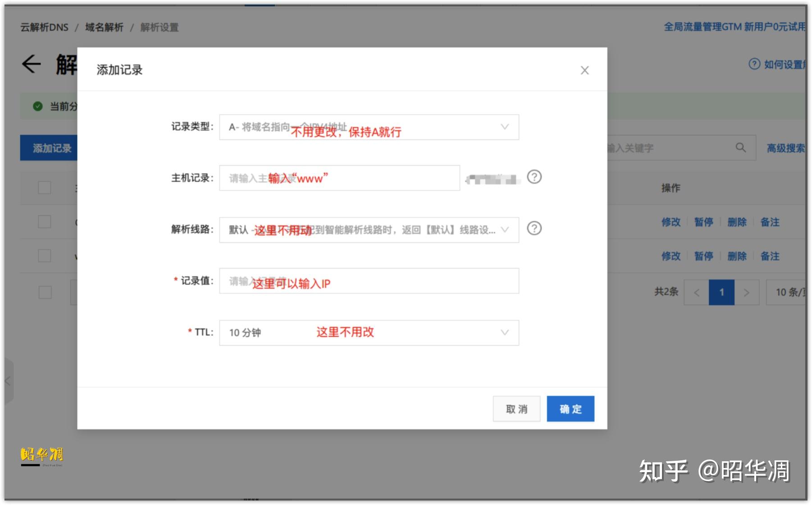Click the 取消 cancel button
Image resolution: width=812 pixels, height=505 pixels.
pyautogui.click(x=516, y=409)
